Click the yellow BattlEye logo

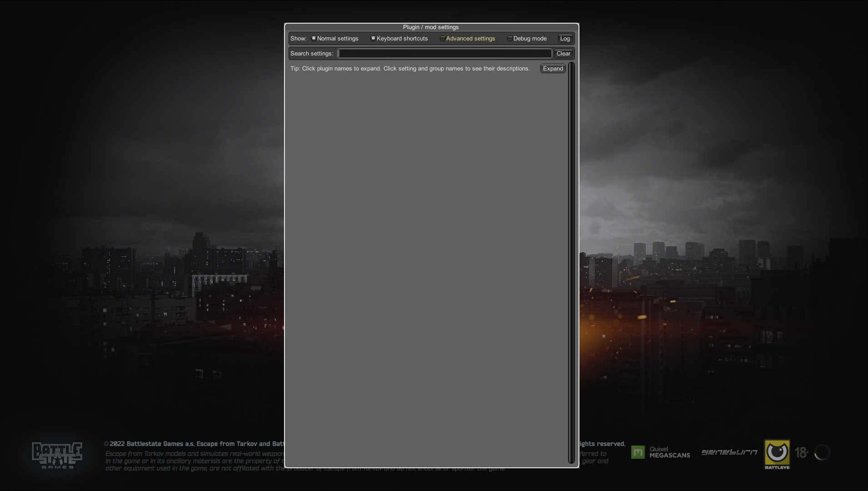pos(777,453)
